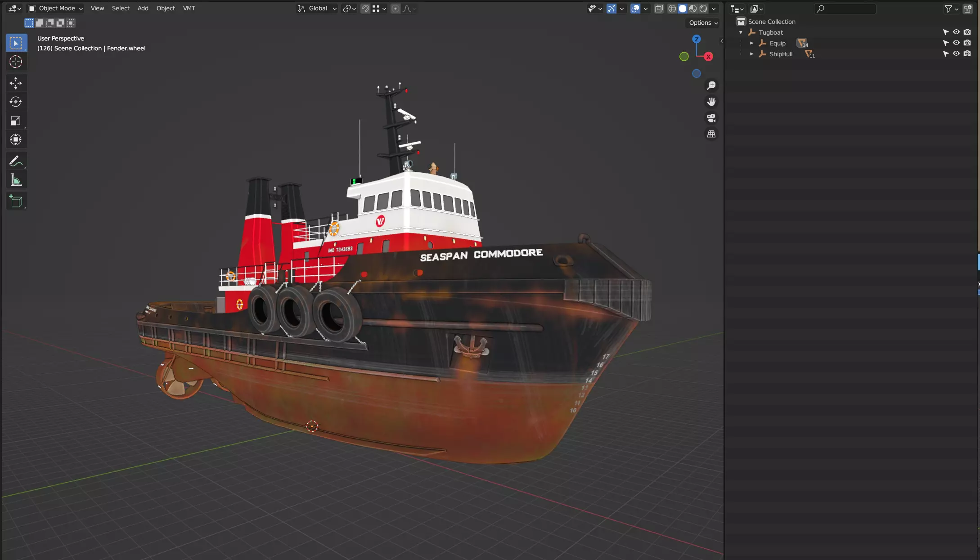Open outliner editor type dropdown
This screenshot has height=560, width=980.
737,9
